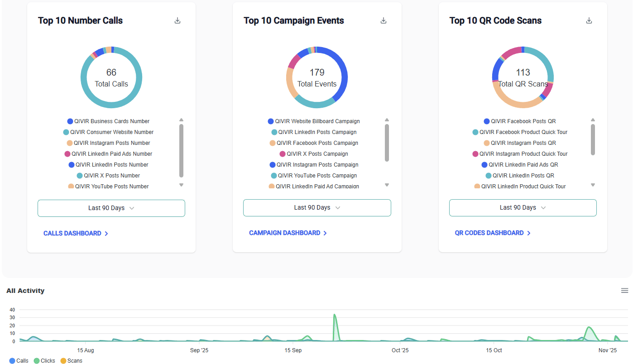Download the Top 10 Number Calls report
This screenshot has width=633, height=364.
[177, 20]
